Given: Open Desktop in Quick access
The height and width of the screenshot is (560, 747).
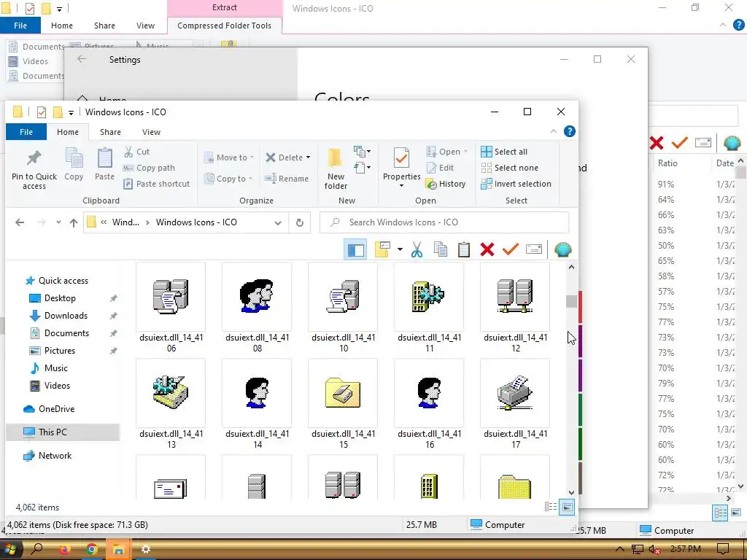Looking at the screenshot, I should (60, 298).
